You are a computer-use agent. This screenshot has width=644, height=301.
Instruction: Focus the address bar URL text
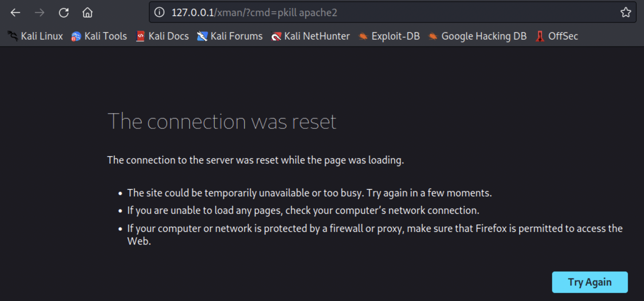[254, 13]
